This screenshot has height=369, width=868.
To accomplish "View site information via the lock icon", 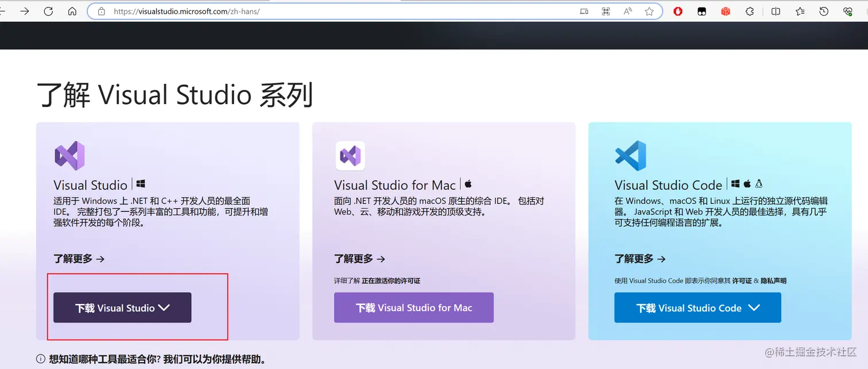I will pos(102,11).
